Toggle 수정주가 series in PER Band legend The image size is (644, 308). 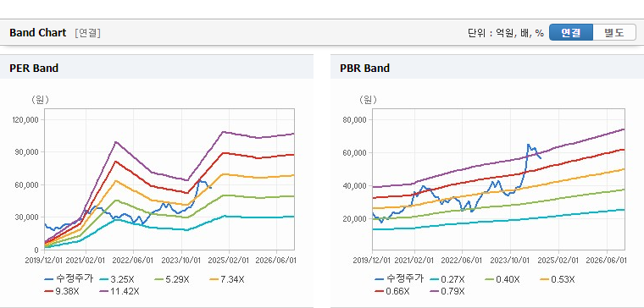(x=69, y=279)
